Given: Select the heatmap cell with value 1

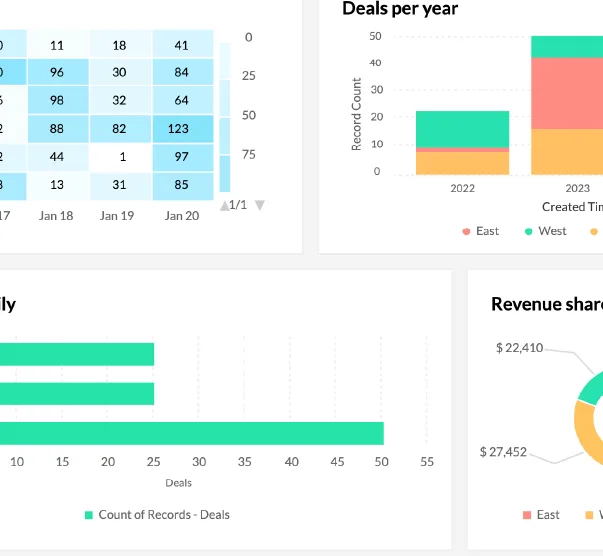Looking at the screenshot, I should [120, 157].
